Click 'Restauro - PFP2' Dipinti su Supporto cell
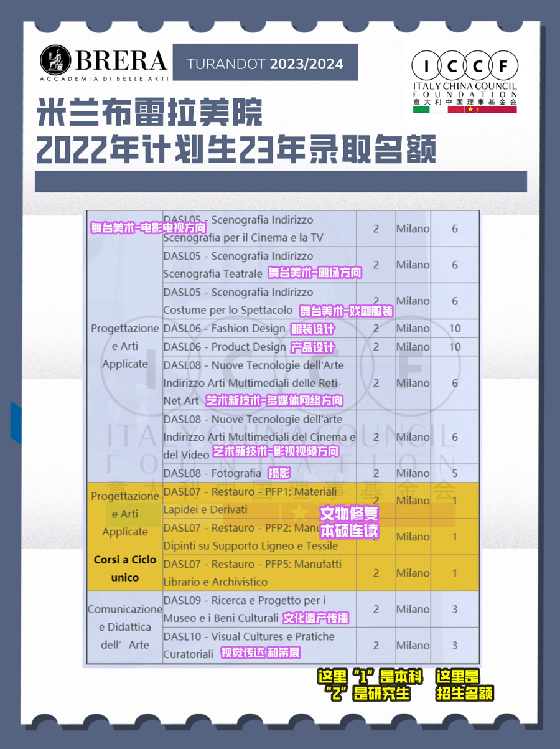 pos(259,537)
